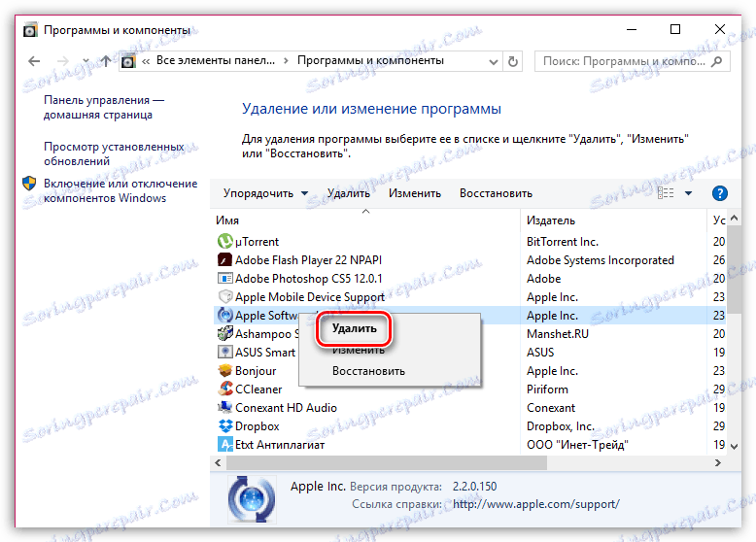The width and height of the screenshot is (756, 542).
Task: Click large Apple Software Update details icon
Action: [252, 498]
